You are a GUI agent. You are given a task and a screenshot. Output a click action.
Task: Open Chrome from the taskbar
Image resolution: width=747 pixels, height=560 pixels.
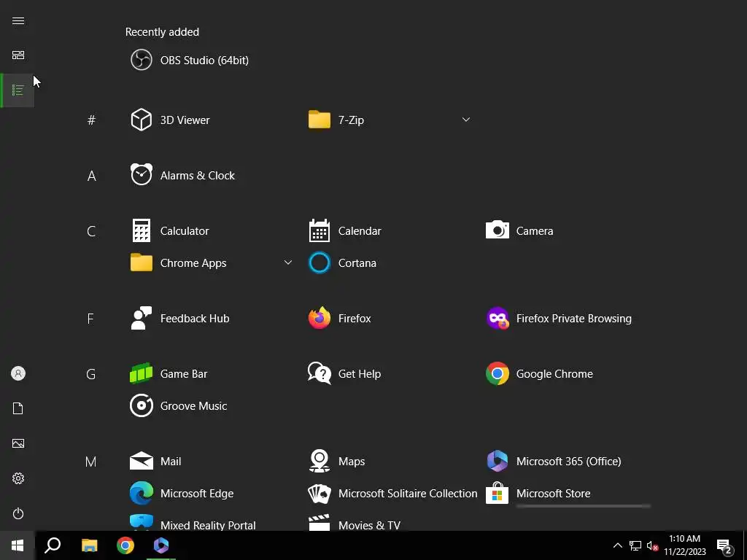125,545
